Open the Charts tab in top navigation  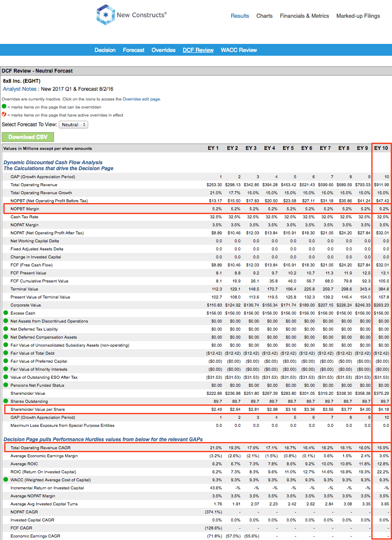265,16
